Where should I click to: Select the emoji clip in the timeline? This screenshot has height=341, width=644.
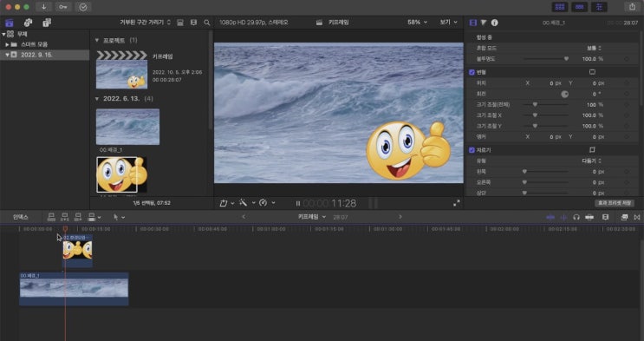click(78, 251)
